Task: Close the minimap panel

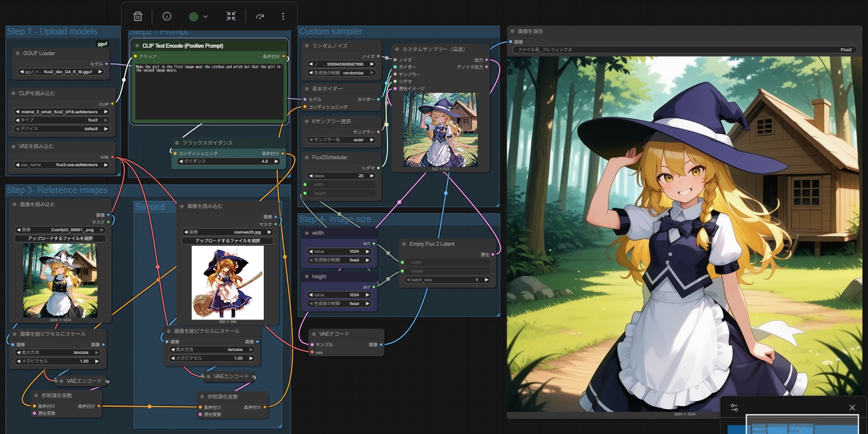Action: [852, 407]
